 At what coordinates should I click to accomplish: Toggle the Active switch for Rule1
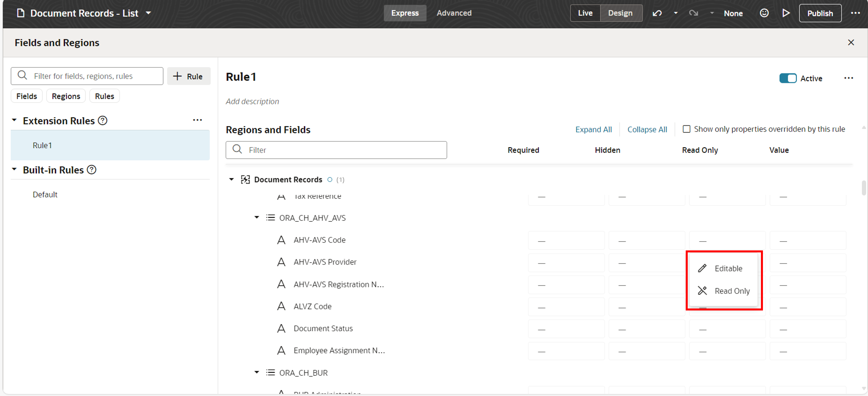(x=788, y=78)
